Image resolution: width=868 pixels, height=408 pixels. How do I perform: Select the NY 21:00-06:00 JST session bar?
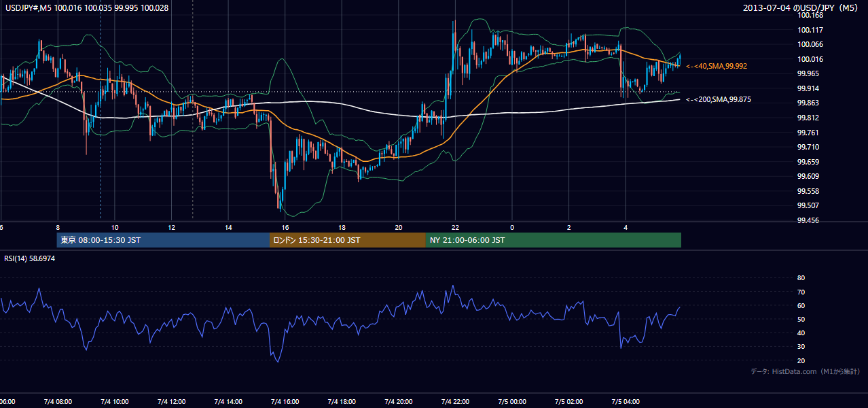[554, 240]
